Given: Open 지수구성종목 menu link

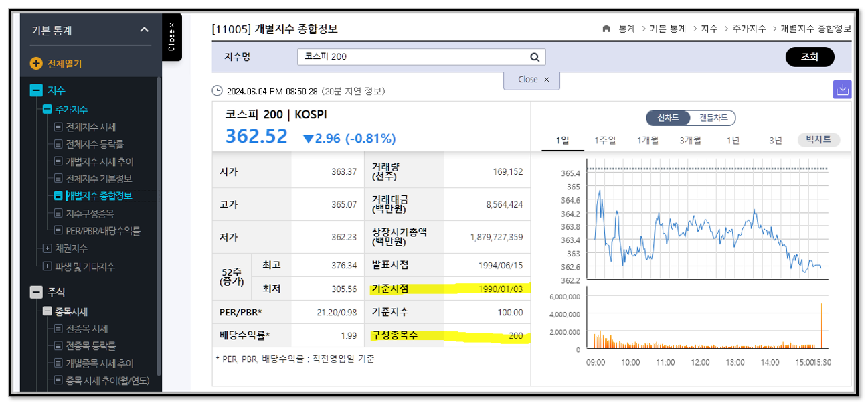Looking at the screenshot, I should pyautogui.click(x=90, y=214).
